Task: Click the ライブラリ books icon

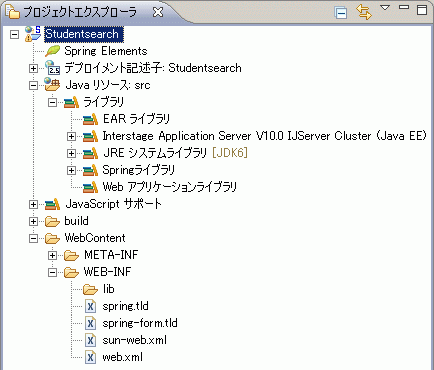Action: pyautogui.click(x=71, y=102)
